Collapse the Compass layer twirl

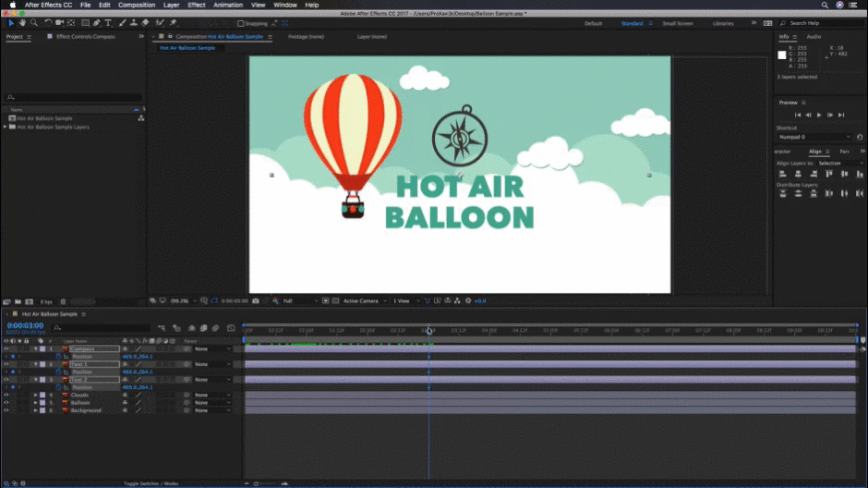[x=35, y=349]
